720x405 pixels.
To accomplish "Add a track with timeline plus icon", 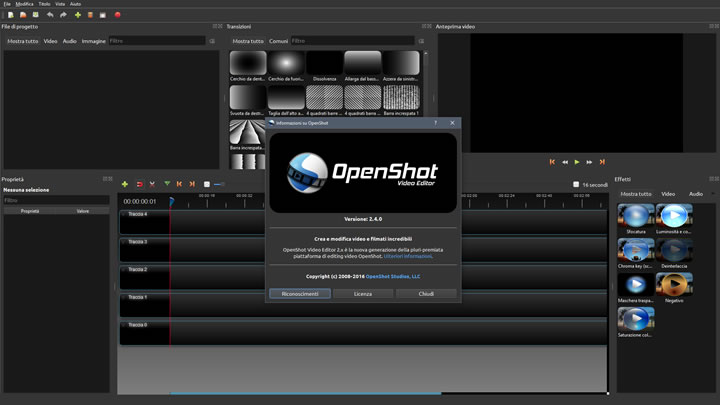I will pyautogui.click(x=124, y=184).
